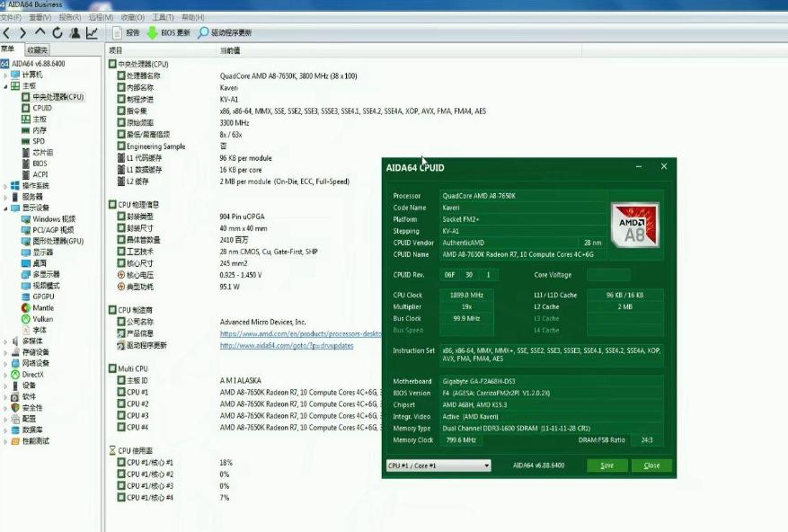Go up one level with the up arrow icon
This screenshot has height=532, width=788.
tap(40, 32)
